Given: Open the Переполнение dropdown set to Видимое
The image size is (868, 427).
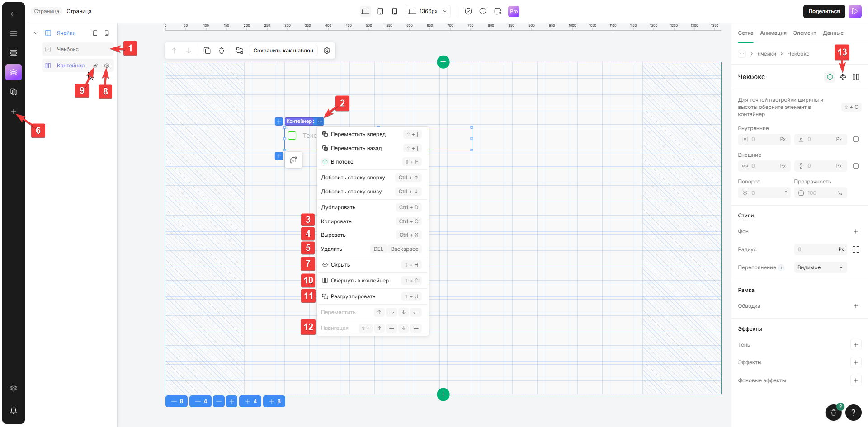Looking at the screenshot, I should tap(820, 267).
